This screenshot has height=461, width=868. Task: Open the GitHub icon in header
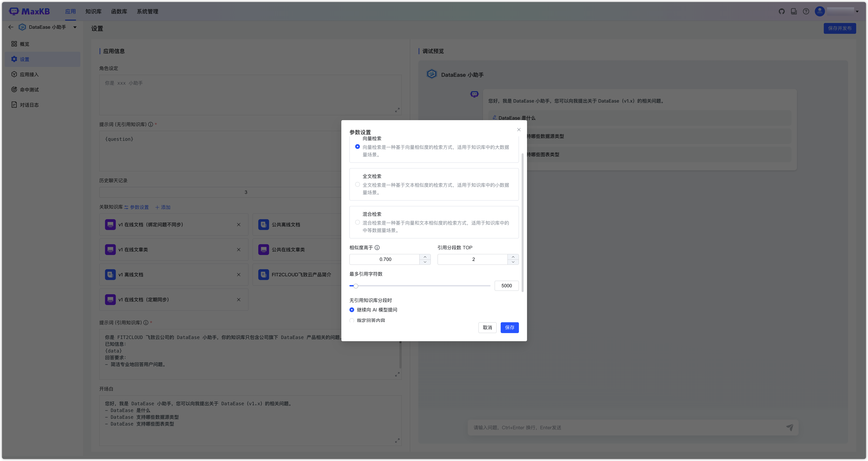782,11
